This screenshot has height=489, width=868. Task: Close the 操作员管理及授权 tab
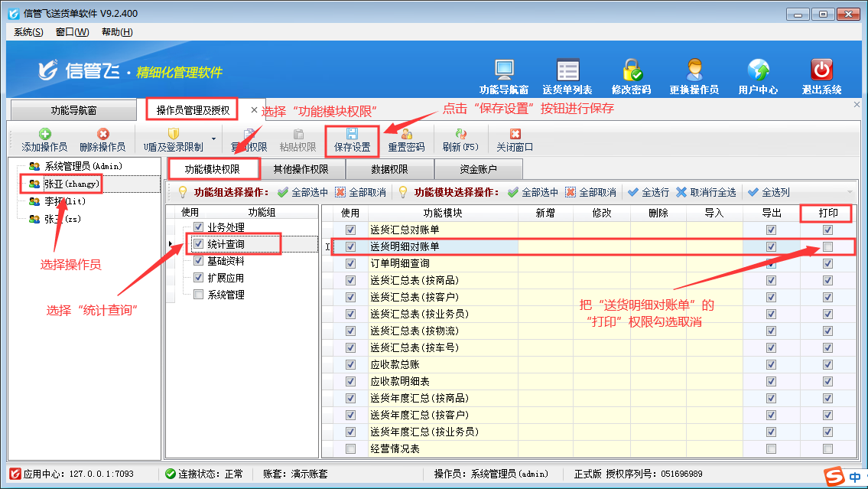pos(255,110)
